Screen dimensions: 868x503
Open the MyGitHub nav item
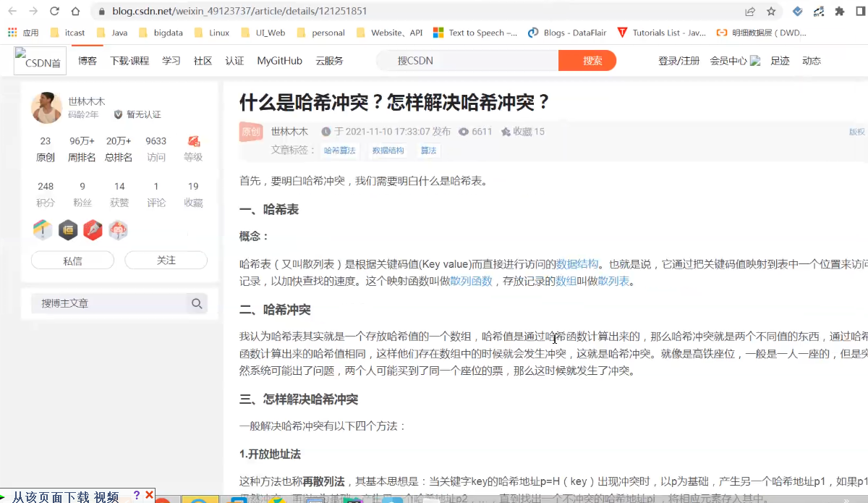280,61
